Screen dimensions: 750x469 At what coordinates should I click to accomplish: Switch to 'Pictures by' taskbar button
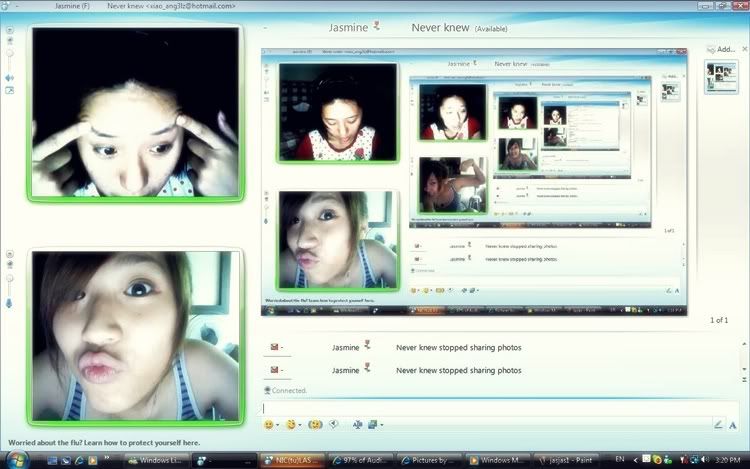429,460
